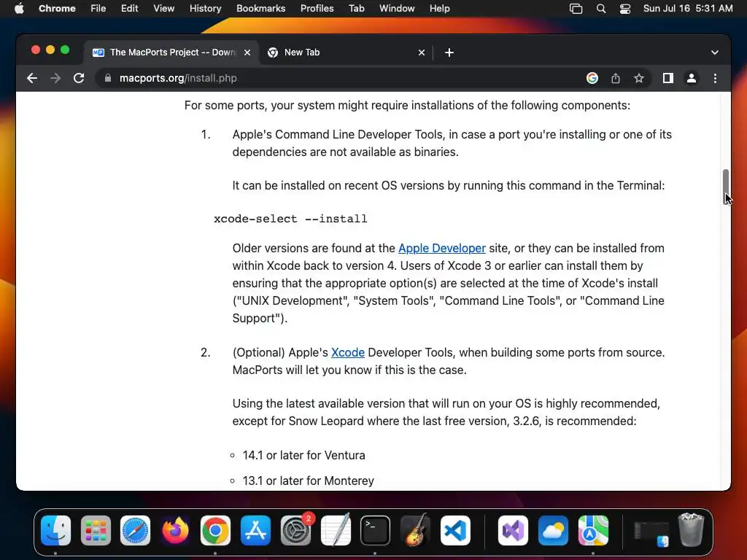Viewport: 747px width, 560px height.
Task: Follow the Xcode link
Action: tap(348, 352)
